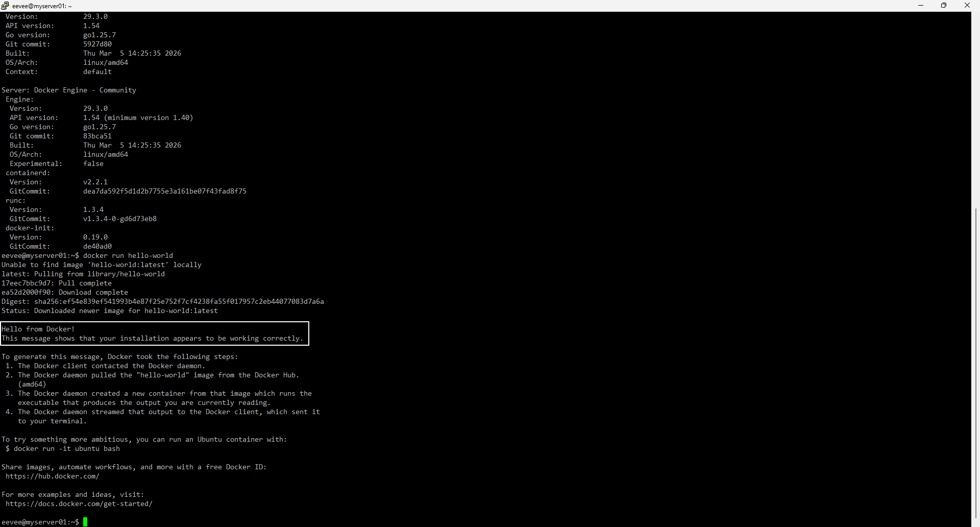Click the 'Share images, automate workflows' line
The height and width of the screenshot is (527, 980).
134,467
